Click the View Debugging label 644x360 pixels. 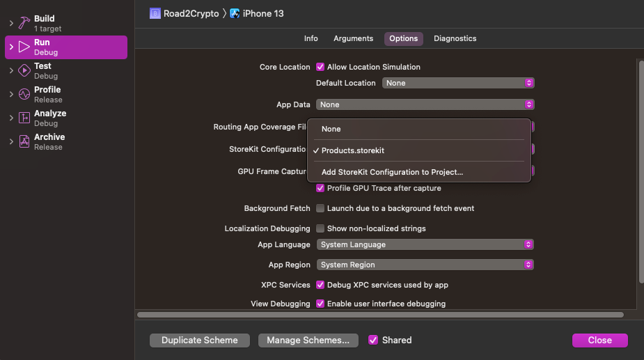pyautogui.click(x=281, y=304)
